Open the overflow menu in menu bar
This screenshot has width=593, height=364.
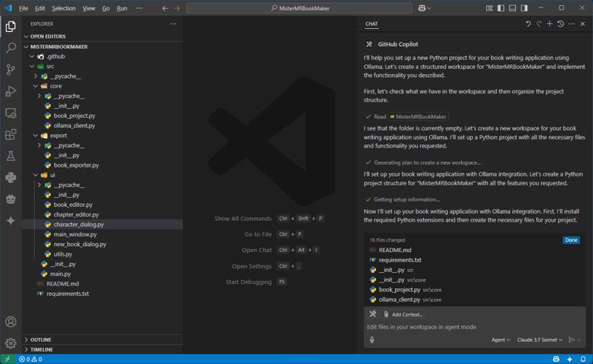click(139, 8)
